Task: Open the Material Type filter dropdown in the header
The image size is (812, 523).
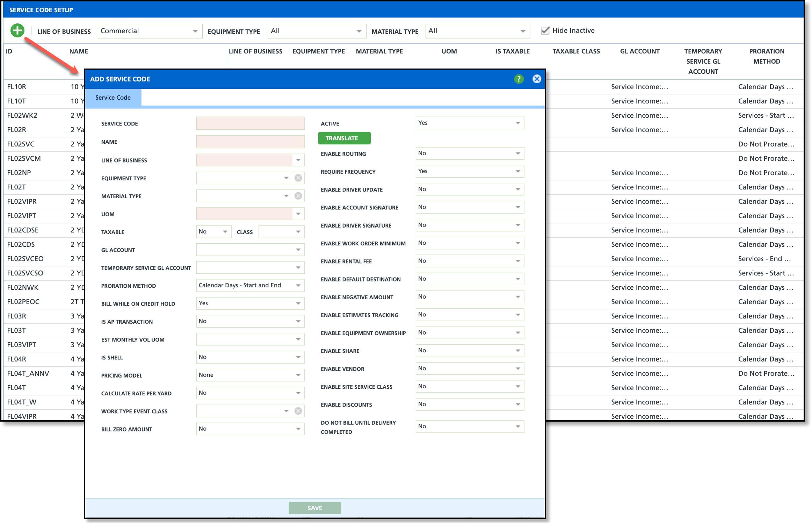Action: click(477, 31)
